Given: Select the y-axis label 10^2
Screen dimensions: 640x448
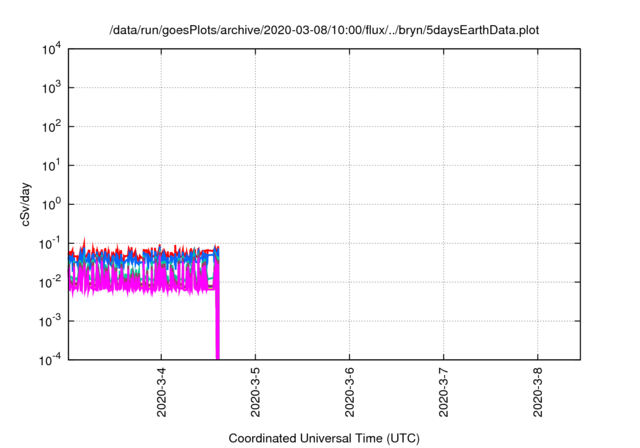Looking at the screenshot, I should click(x=51, y=126).
